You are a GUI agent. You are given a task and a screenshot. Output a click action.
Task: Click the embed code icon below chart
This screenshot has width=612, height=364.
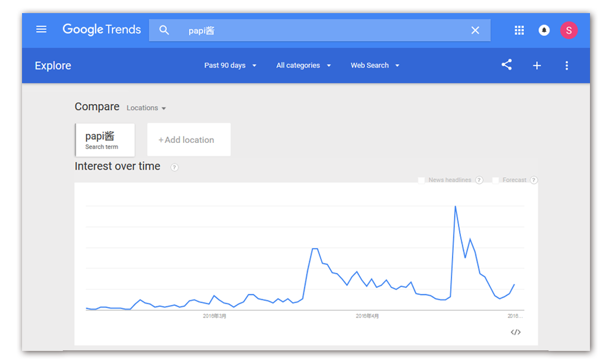516,332
